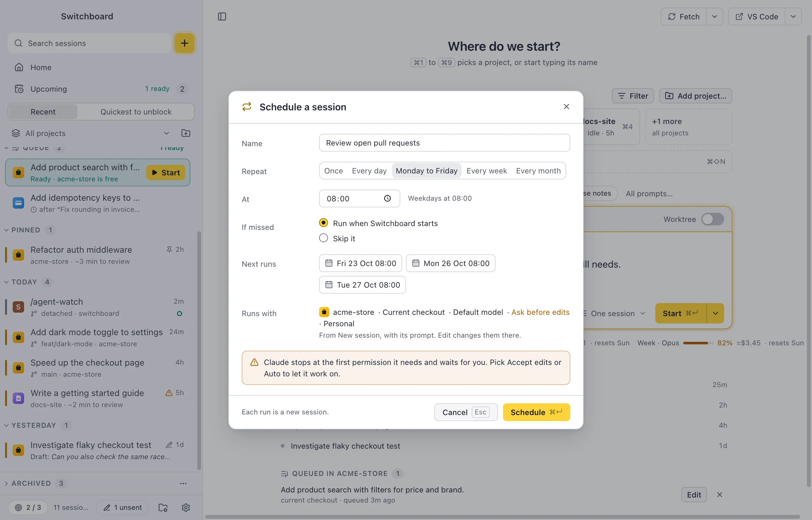Click the warning icon on Write a getting started guide

click(x=169, y=393)
